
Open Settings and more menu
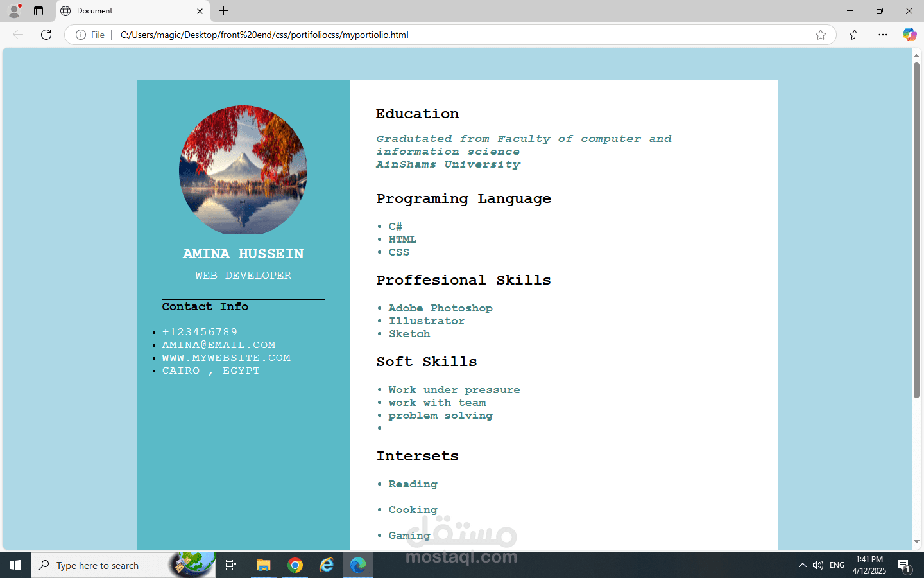[883, 35]
